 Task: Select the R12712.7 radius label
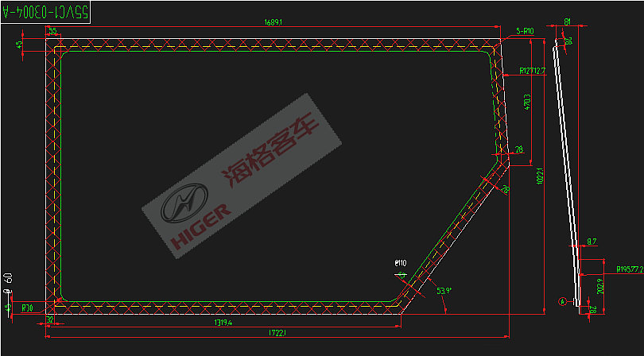pyautogui.click(x=531, y=70)
